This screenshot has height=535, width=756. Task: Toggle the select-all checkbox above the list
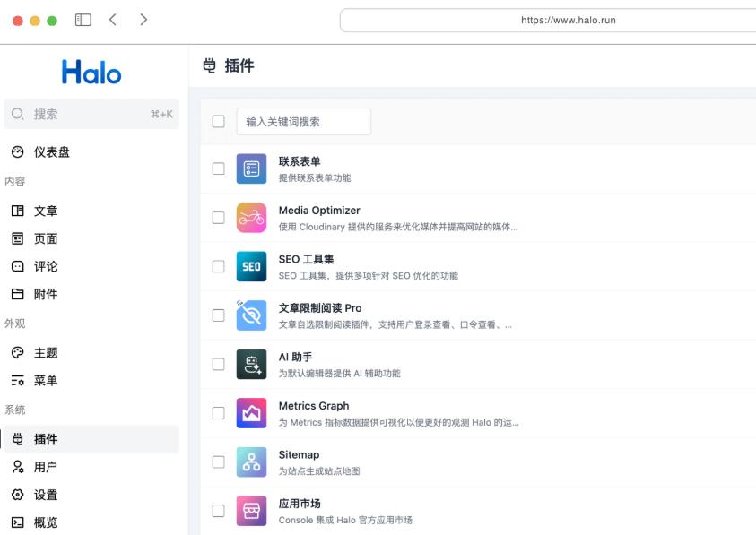(218, 120)
